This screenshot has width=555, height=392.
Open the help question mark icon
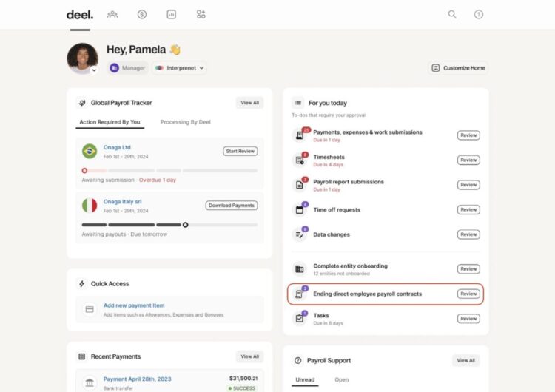(479, 15)
